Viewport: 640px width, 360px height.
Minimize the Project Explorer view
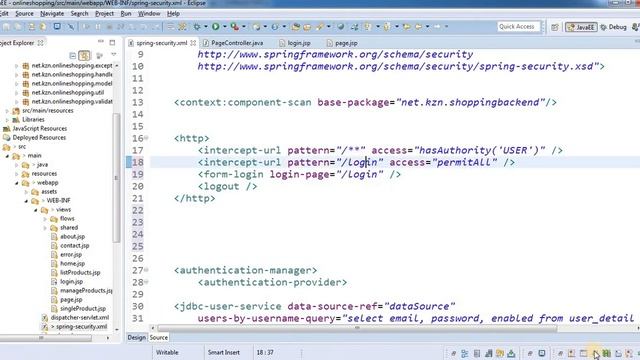(x=101, y=42)
